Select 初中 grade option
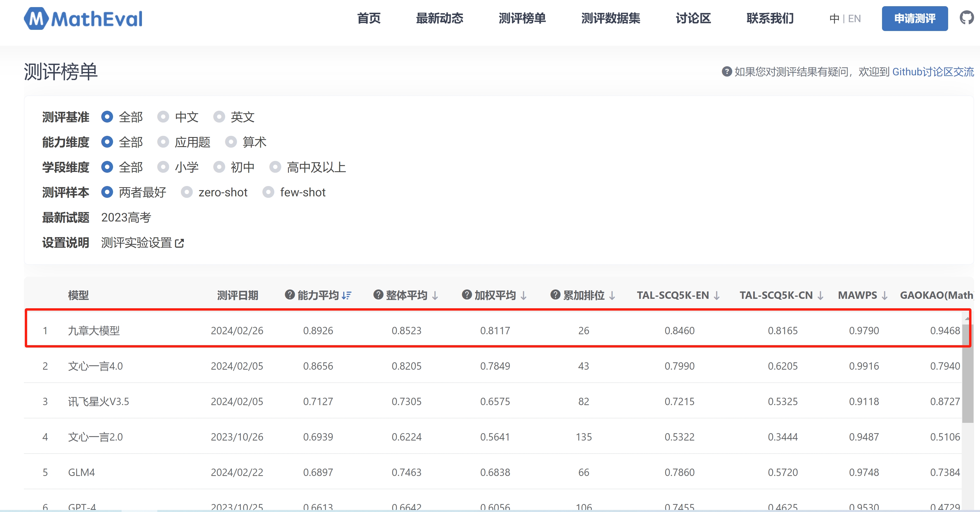This screenshot has width=980, height=512. click(219, 167)
